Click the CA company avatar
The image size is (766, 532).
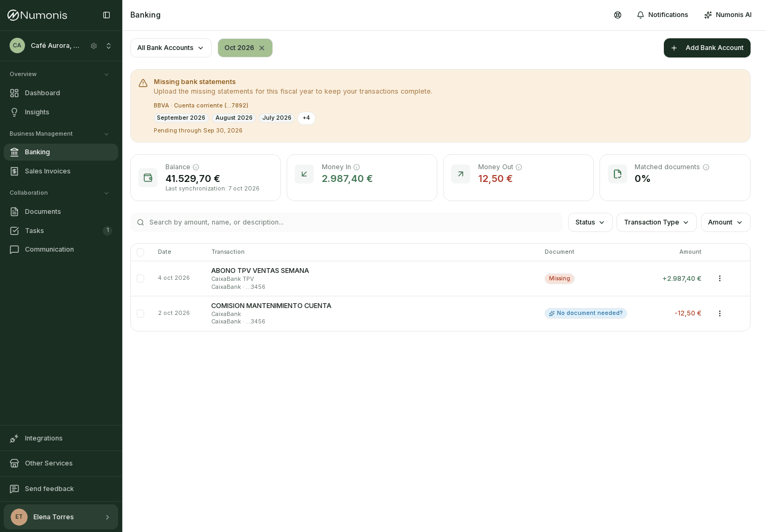[17, 46]
